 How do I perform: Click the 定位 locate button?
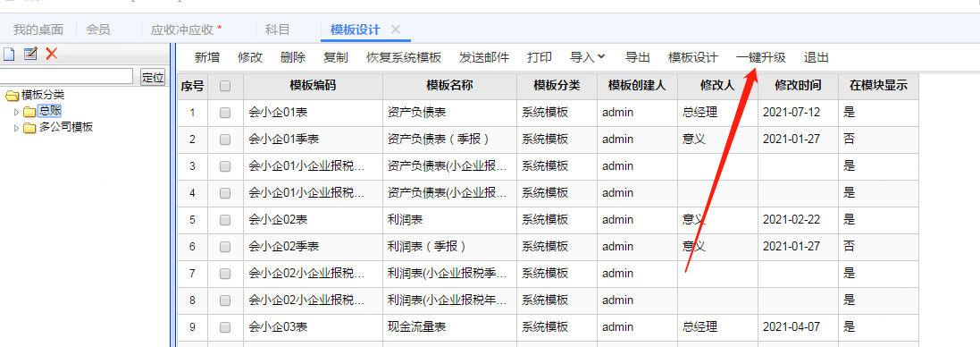click(153, 77)
